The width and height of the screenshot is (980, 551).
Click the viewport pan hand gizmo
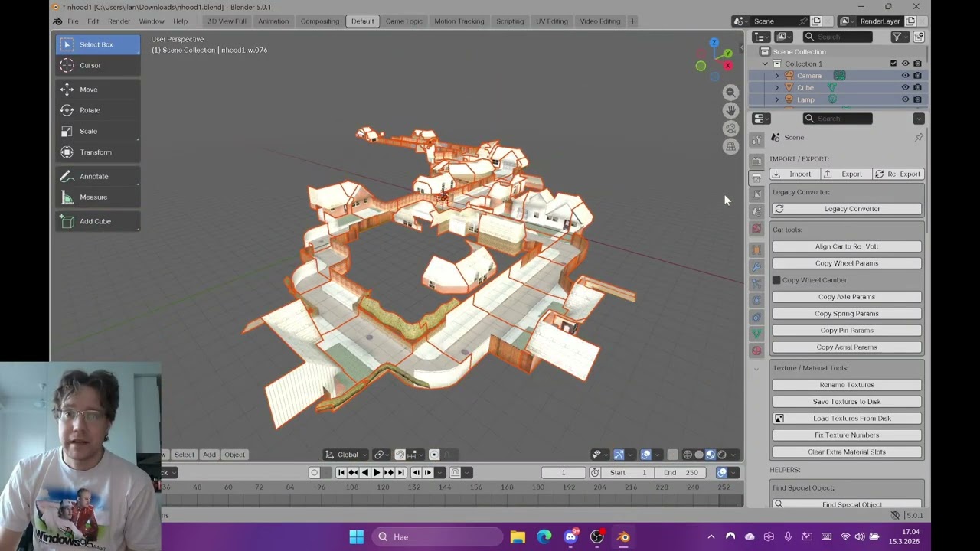click(731, 110)
